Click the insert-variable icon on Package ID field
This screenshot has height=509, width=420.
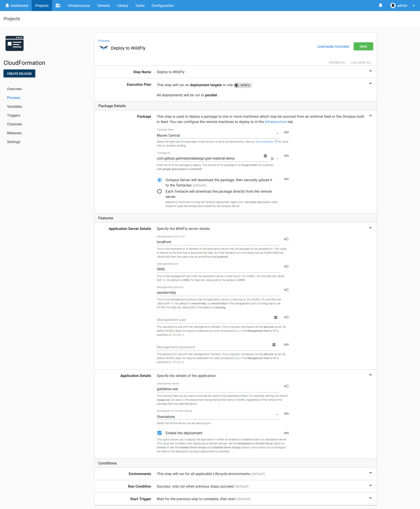[x=265, y=156]
